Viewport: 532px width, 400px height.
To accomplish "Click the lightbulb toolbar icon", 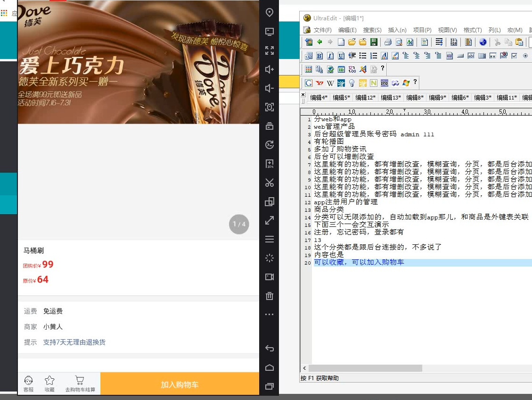I will (x=352, y=83).
